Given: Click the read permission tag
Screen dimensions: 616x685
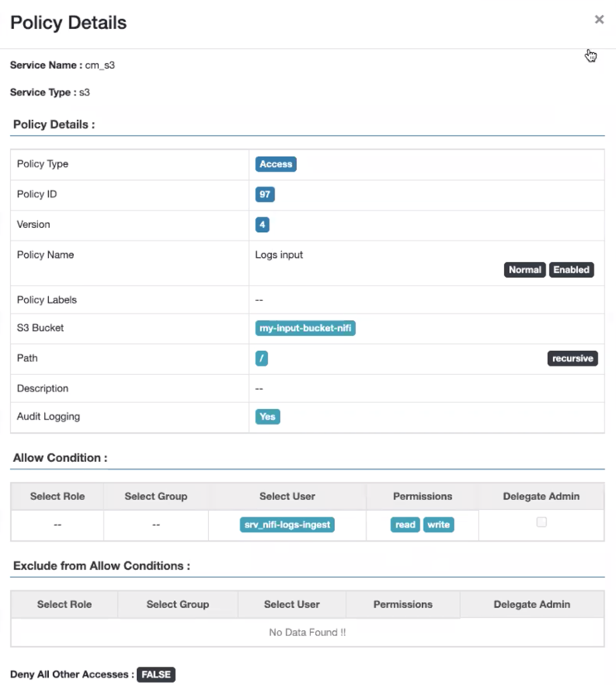Looking at the screenshot, I should tap(405, 525).
